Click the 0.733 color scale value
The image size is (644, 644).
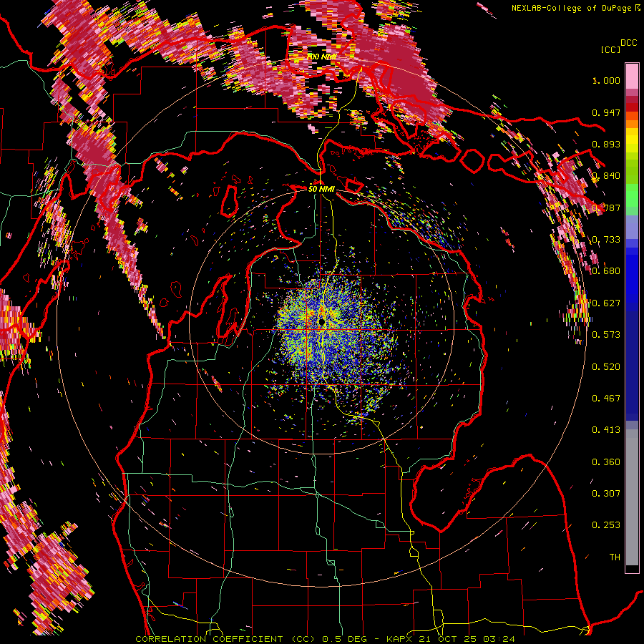point(606,240)
